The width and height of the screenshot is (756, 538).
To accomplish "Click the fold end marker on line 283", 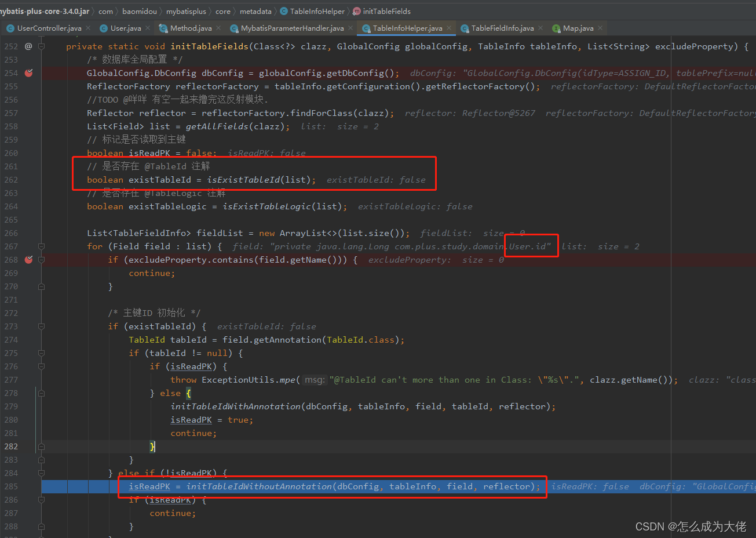I will [x=42, y=460].
